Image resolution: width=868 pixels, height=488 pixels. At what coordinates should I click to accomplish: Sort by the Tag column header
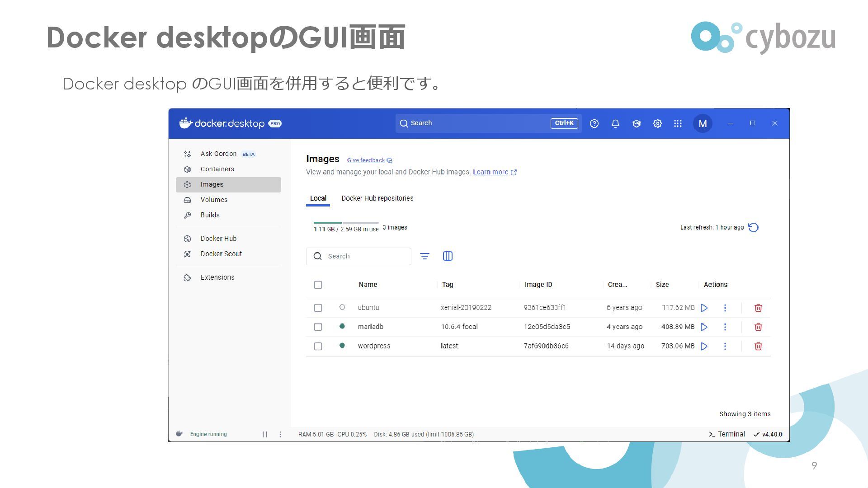[x=448, y=285]
